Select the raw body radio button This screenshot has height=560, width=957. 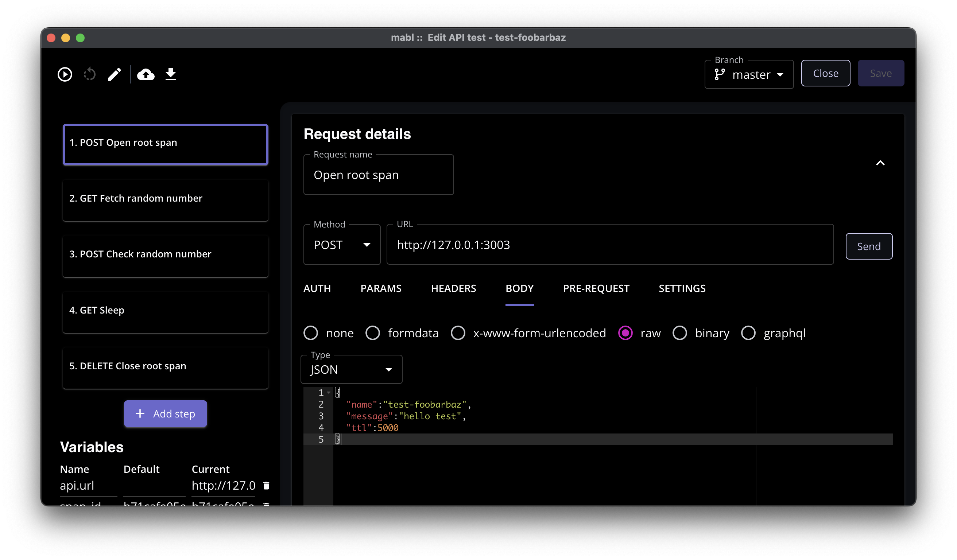click(x=625, y=333)
